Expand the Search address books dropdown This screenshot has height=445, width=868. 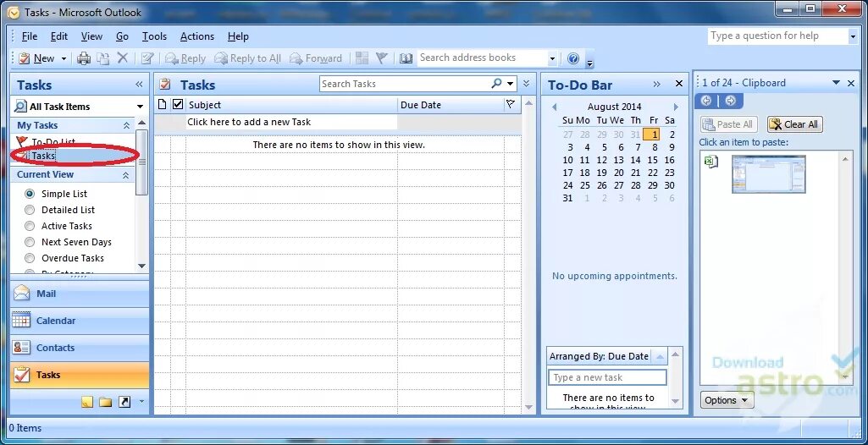(552, 58)
